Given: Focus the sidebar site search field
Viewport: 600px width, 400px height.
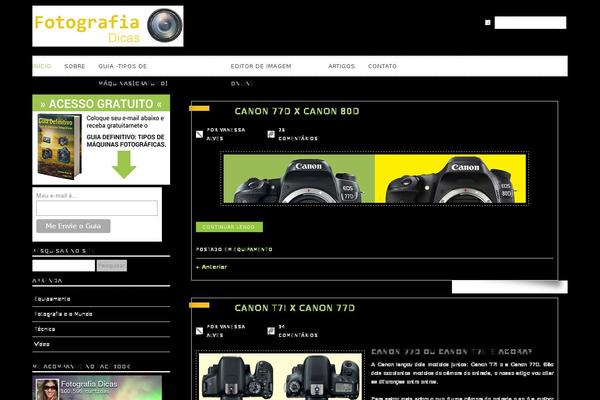Looking at the screenshot, I should coord(64,265).
